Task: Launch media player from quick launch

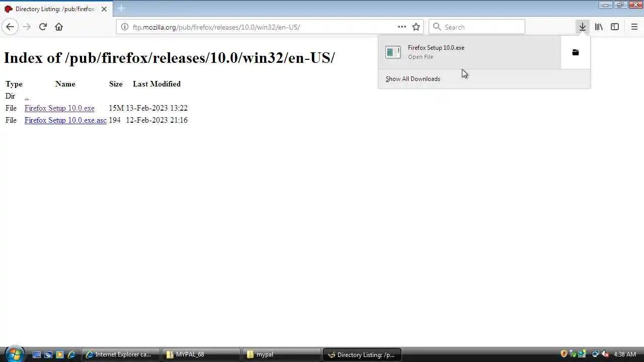Action: (60, 354)
